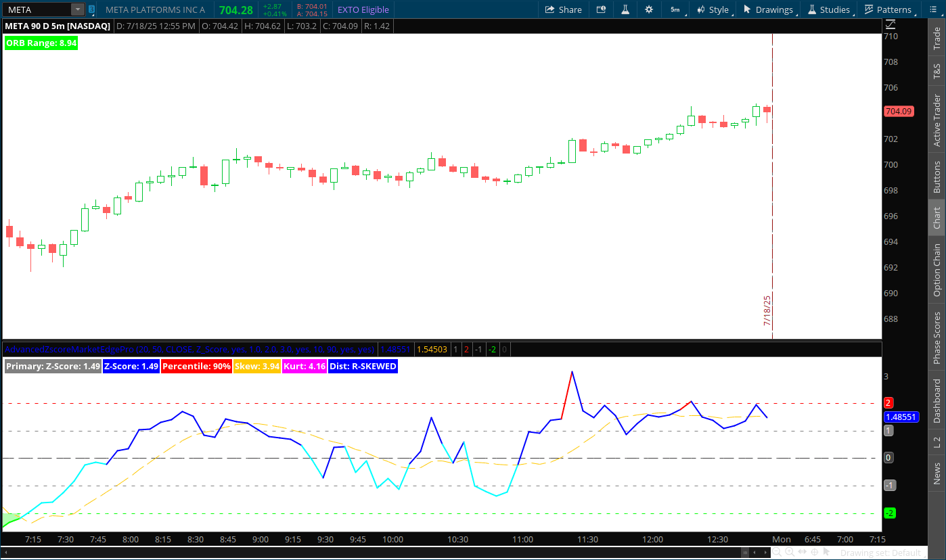Click the corporate actions report icon beside Share
Image resolution: width=946 pixels, height=560 pixels.
pos(600,9)
